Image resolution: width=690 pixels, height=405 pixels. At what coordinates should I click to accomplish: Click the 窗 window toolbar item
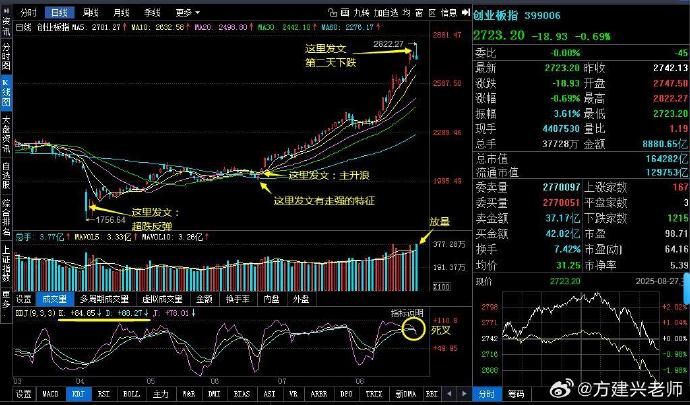[419, 12]
